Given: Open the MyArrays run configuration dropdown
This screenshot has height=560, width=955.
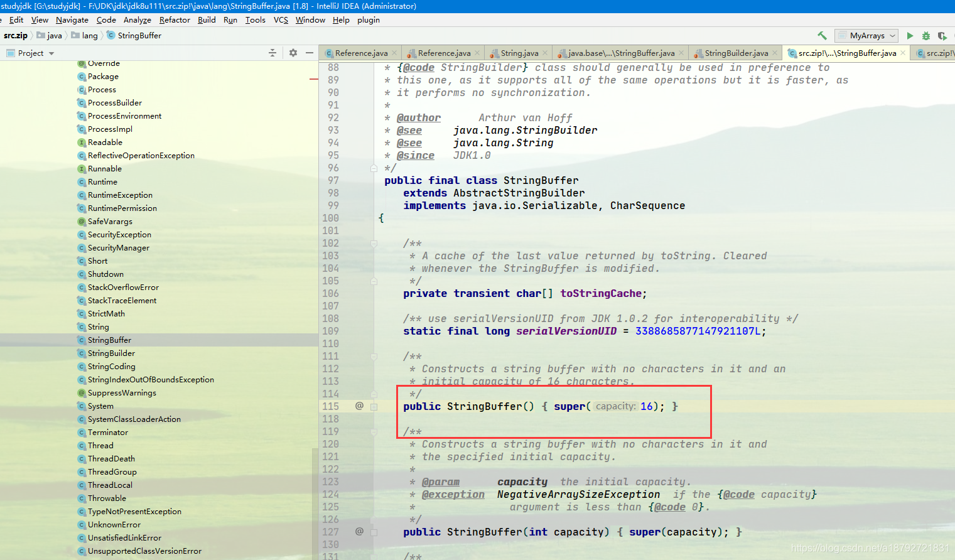Looking at the screenshot, I should click(866, 36).
